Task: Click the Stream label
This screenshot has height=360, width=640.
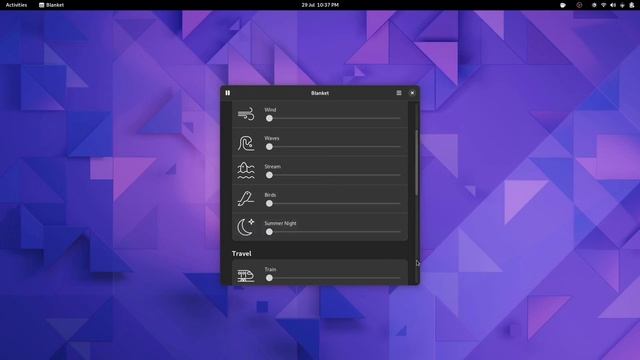Action: point(272,167)
